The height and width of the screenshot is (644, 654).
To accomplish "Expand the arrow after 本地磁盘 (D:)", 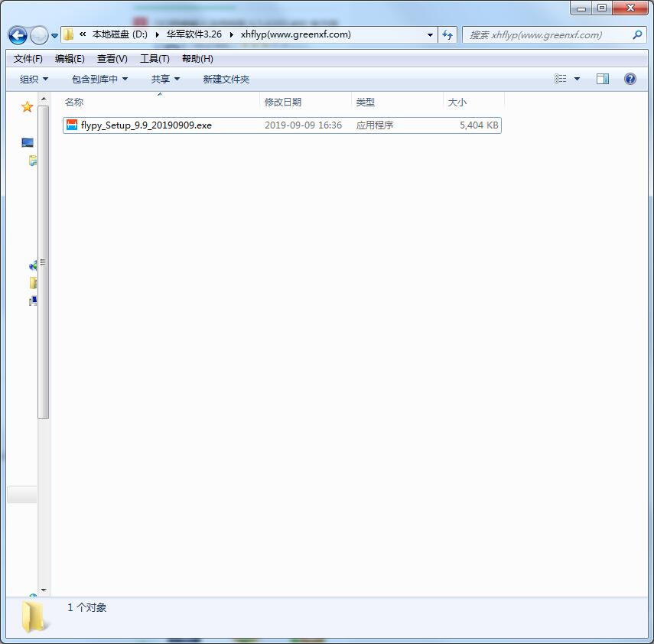I will (158, 34).
